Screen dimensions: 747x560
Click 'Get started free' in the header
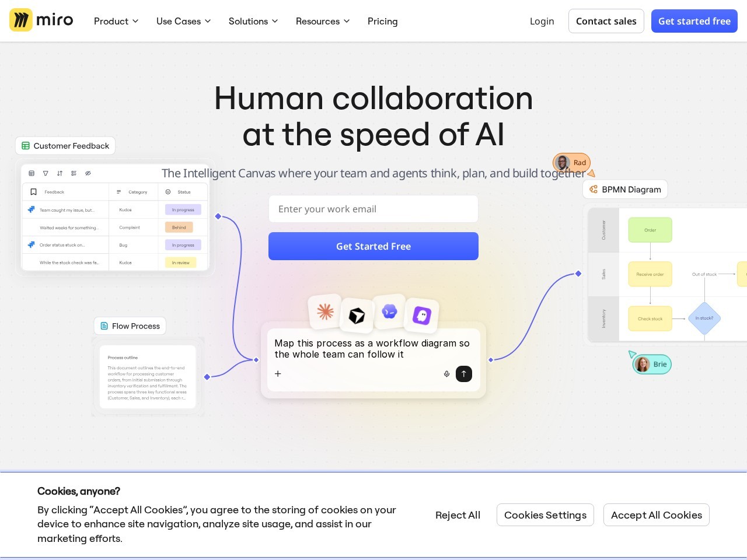pyautogui.click(x=694, y=21)
